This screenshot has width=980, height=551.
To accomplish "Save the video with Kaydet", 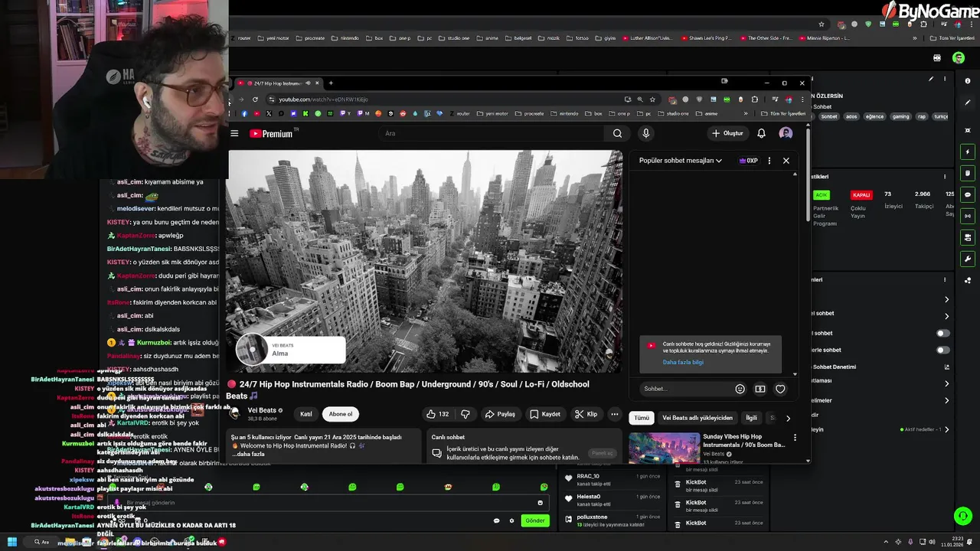I will click(545, 414).
